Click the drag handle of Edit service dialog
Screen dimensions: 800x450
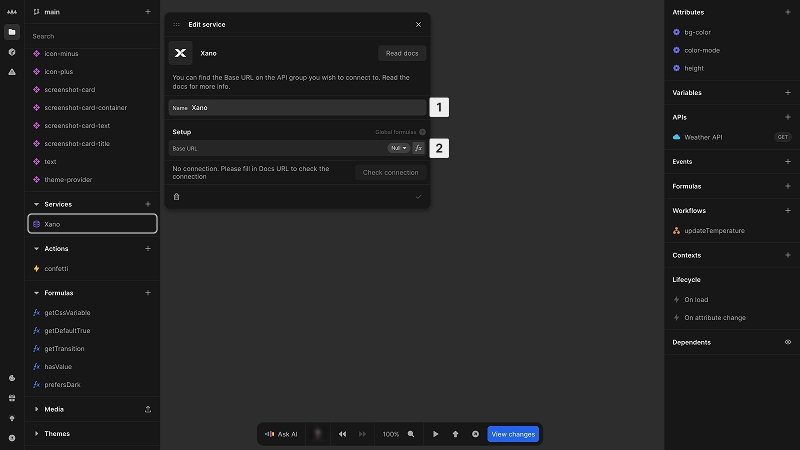[x=177, y=24]
